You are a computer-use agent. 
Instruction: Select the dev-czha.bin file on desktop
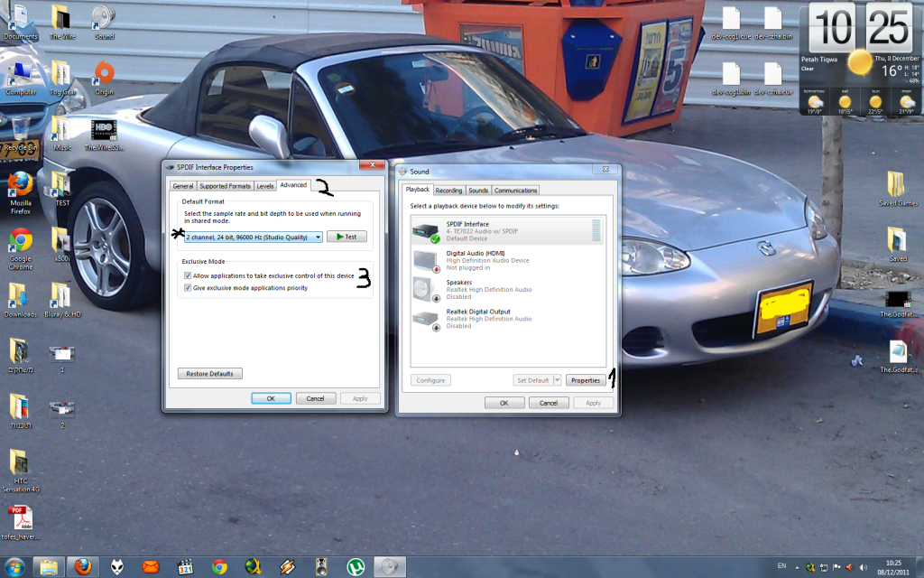(772, 23)
